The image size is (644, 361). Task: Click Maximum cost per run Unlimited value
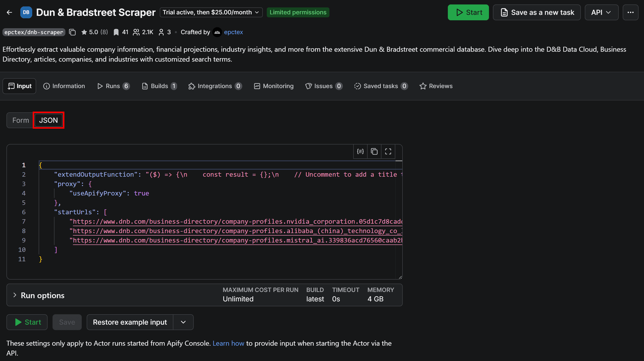coord(238,299)
